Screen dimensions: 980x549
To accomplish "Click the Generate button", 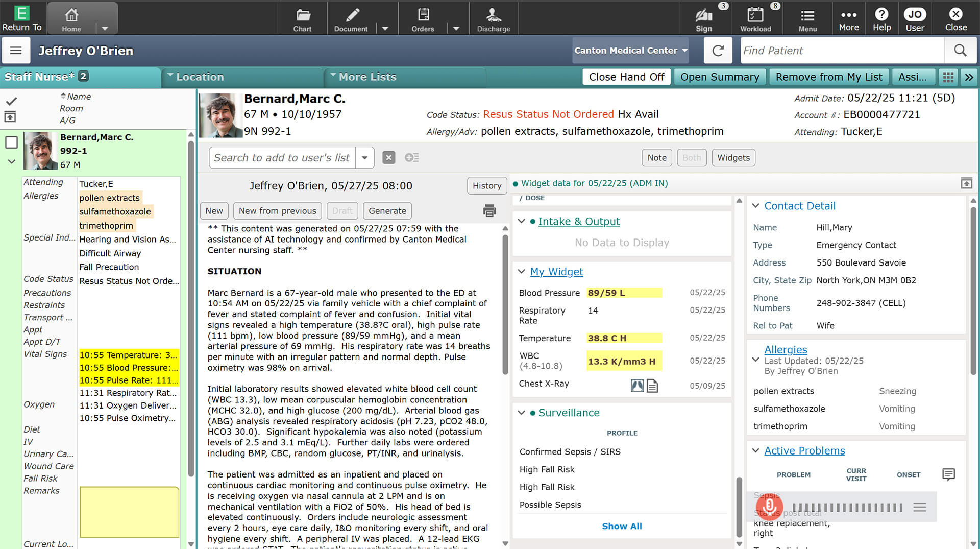I will click(387, 211).
